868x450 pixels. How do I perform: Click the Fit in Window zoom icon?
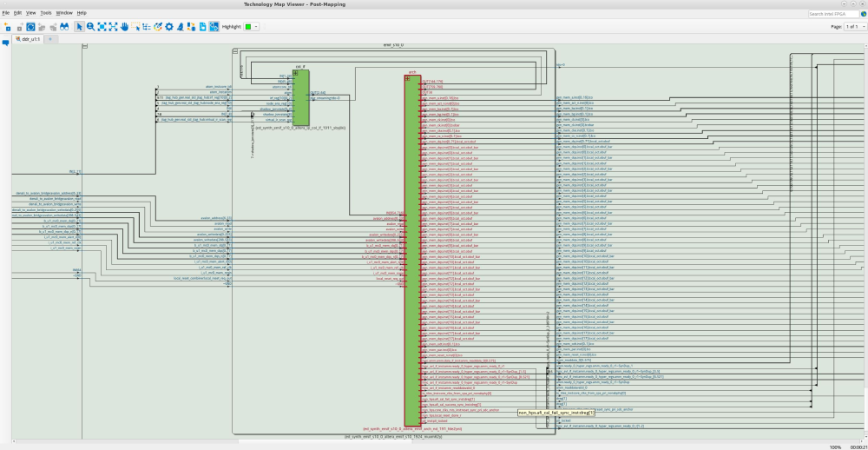102,27
